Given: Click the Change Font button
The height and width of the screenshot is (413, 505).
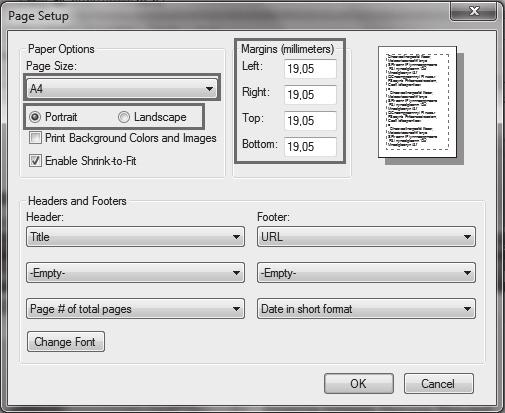Looking at the screenshot, I should (66, 342).
